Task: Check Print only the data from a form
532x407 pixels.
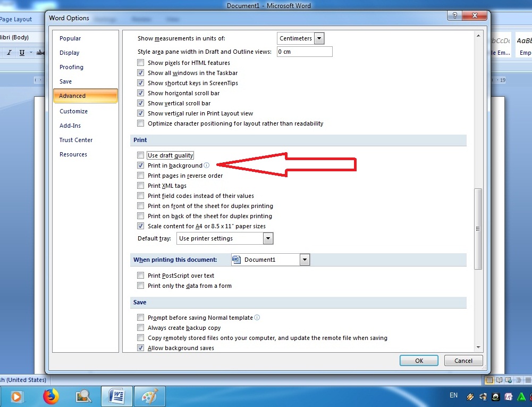Action: coord(140,285)
